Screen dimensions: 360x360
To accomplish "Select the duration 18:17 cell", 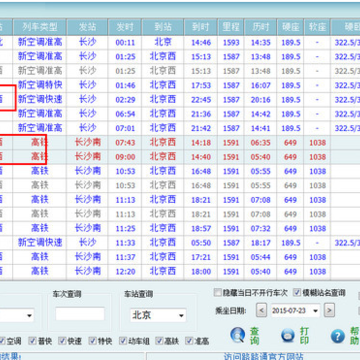I will point(260,243).
